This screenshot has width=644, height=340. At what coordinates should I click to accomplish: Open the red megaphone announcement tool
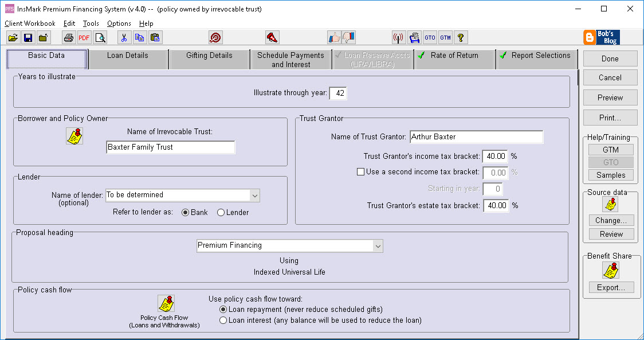272,37
